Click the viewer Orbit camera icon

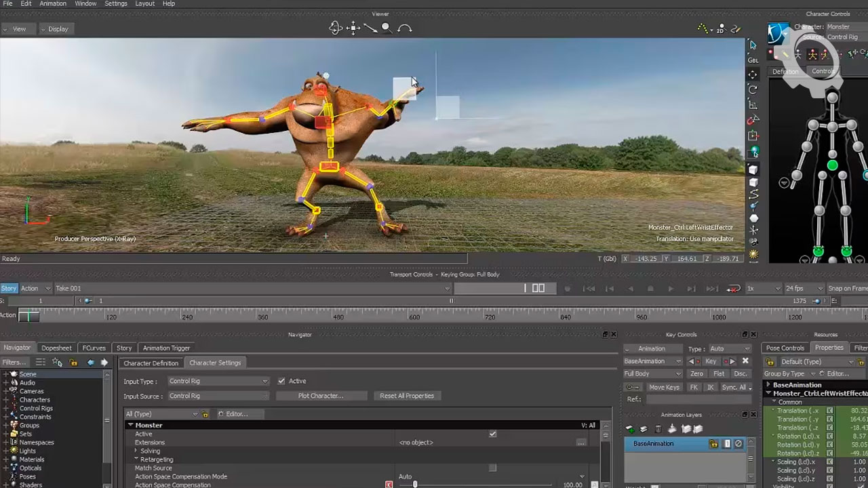335,28
